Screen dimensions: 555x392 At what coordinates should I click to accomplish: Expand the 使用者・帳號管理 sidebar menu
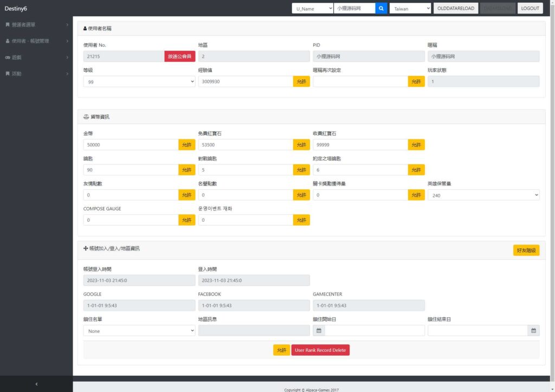coord(36,41)
